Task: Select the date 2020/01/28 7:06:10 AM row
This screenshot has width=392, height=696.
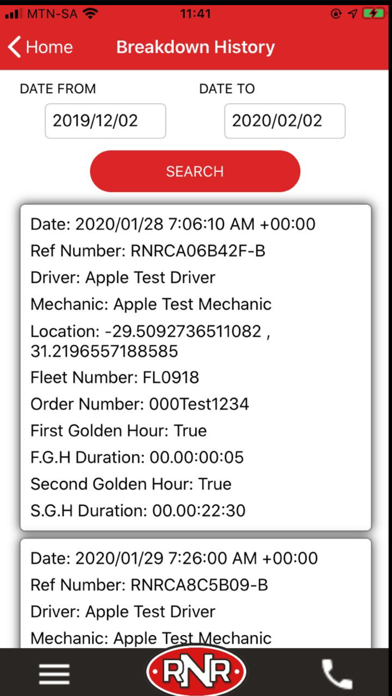Action: (173, 224)
